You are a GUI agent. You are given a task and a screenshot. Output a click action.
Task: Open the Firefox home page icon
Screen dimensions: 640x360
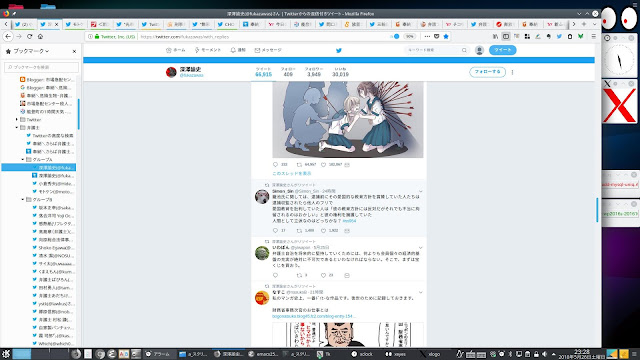coord(40,36)
